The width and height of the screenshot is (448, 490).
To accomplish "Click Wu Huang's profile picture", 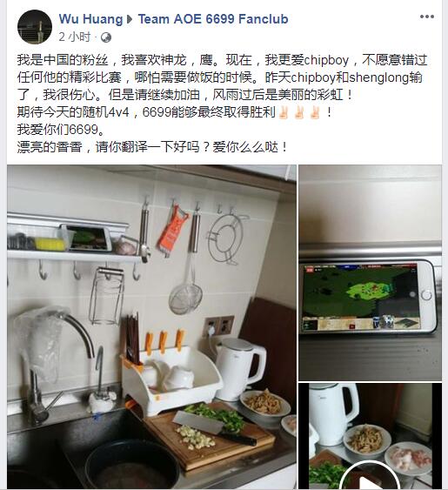I will (35, 27).
